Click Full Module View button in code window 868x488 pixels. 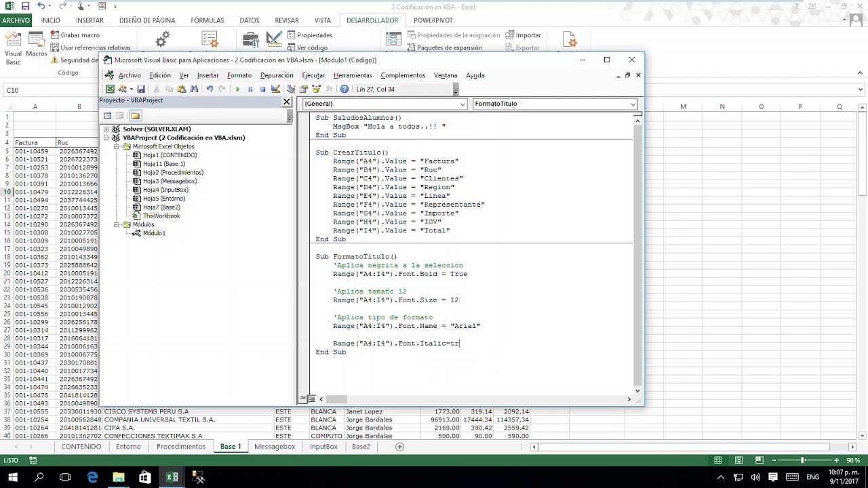312,399
